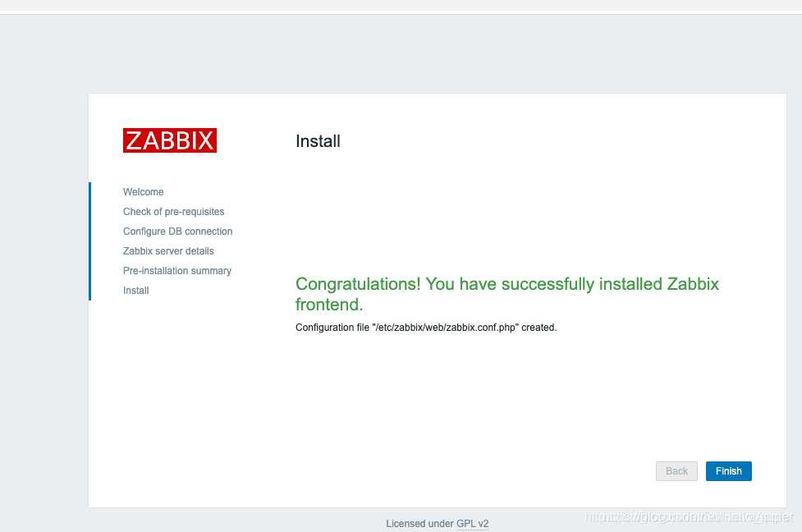
Task: Select the Pre-installation summary step
Action: tap(177, 271)
